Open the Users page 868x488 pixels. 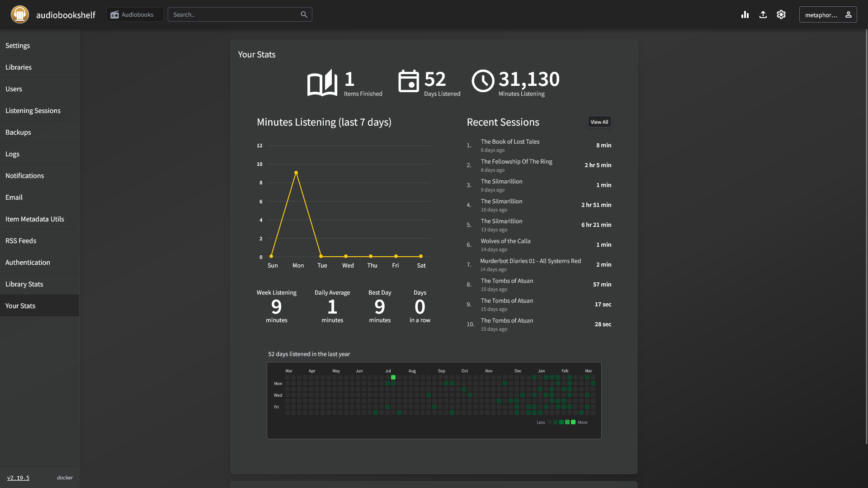(x=40, y=89)
